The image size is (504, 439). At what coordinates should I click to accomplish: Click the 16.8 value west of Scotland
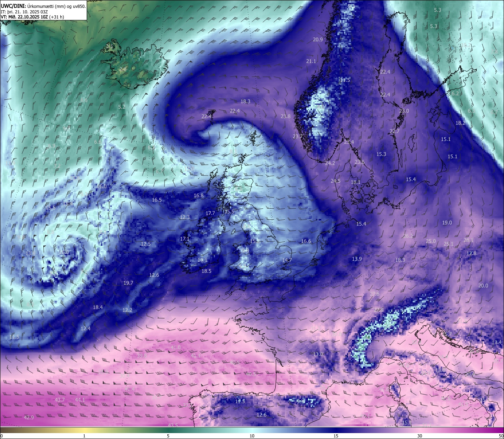[198, 195]
